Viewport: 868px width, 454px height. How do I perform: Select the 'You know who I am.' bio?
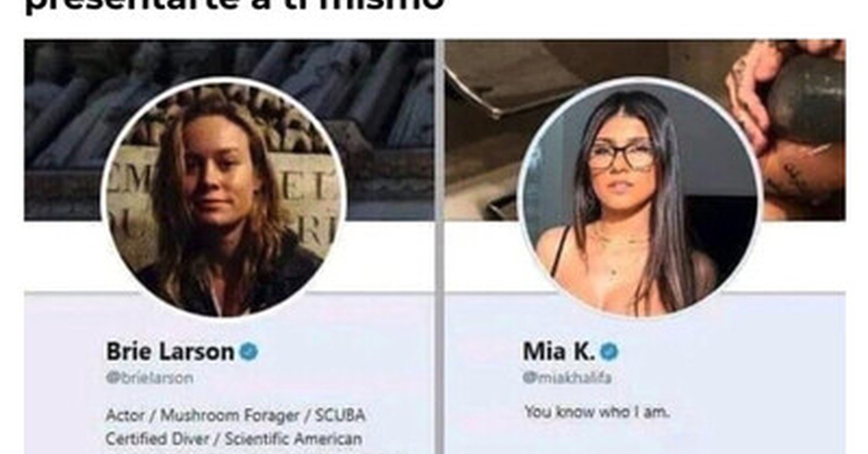tap(597, 412)
